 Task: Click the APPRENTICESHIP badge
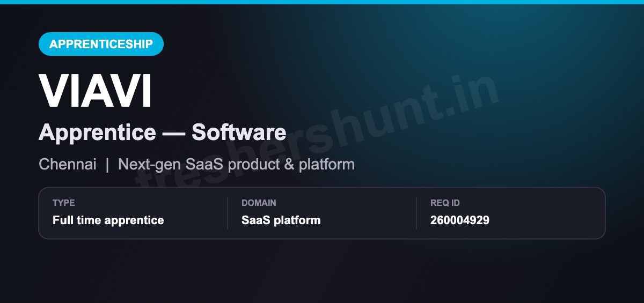(101, 44)
